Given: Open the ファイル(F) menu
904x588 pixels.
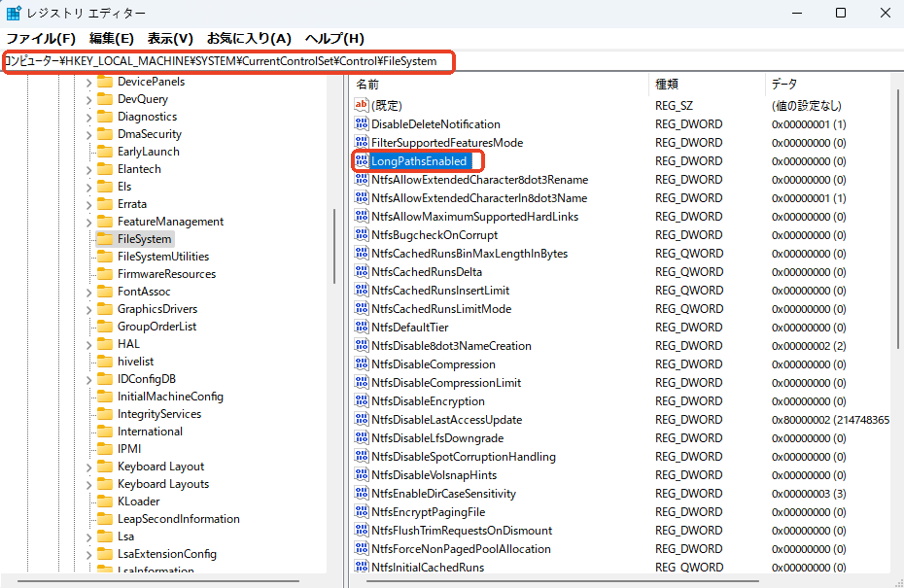Looking at the screenshot, I should click(x=41, y=38).
